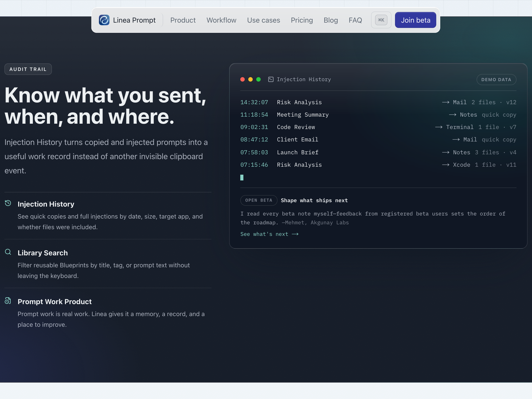Go to Use cases in navbar
532x399 pixels.
(264, 20)
